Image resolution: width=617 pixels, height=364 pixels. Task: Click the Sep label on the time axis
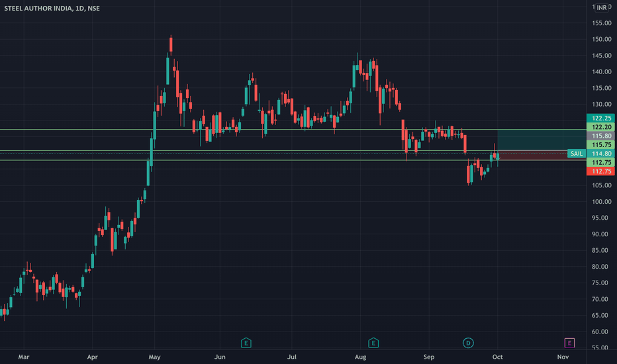pyautogui.click(x=429, y=357)
